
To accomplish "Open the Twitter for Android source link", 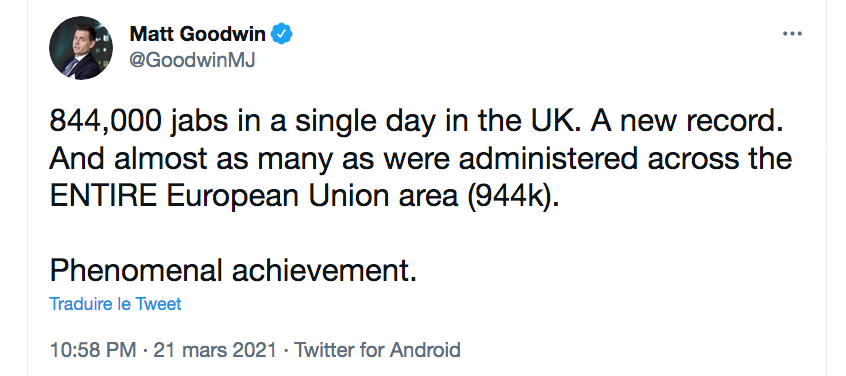I will [x=377, y=350].
